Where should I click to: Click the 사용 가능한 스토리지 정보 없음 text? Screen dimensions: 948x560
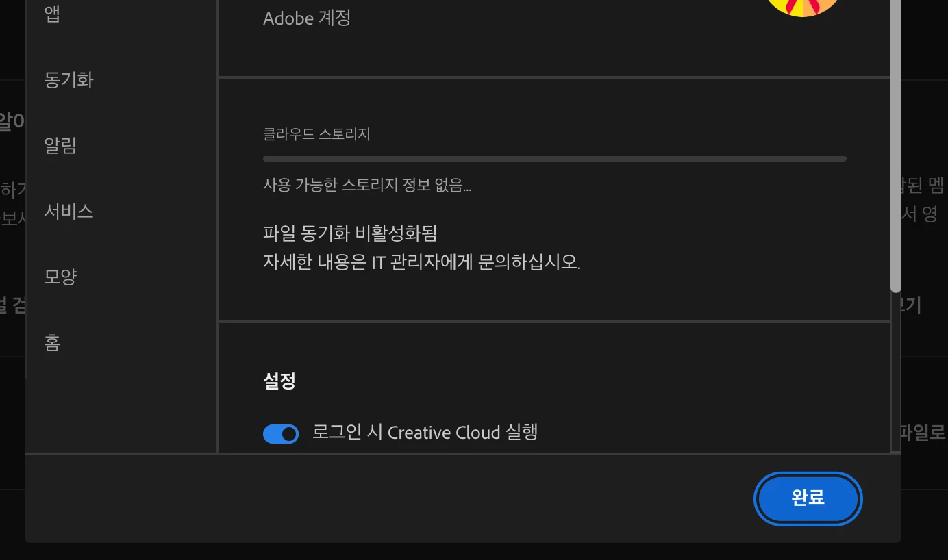click(367, 185)
